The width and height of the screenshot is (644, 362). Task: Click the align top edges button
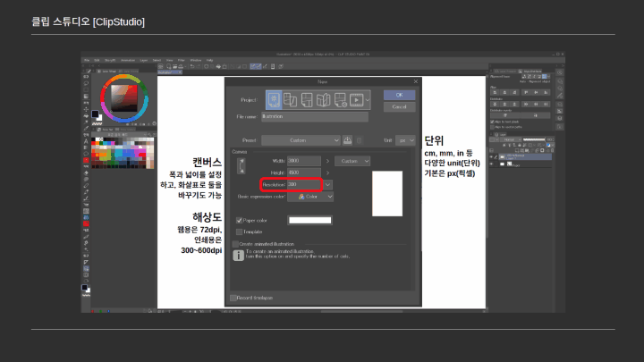click(x=526, y=92)
